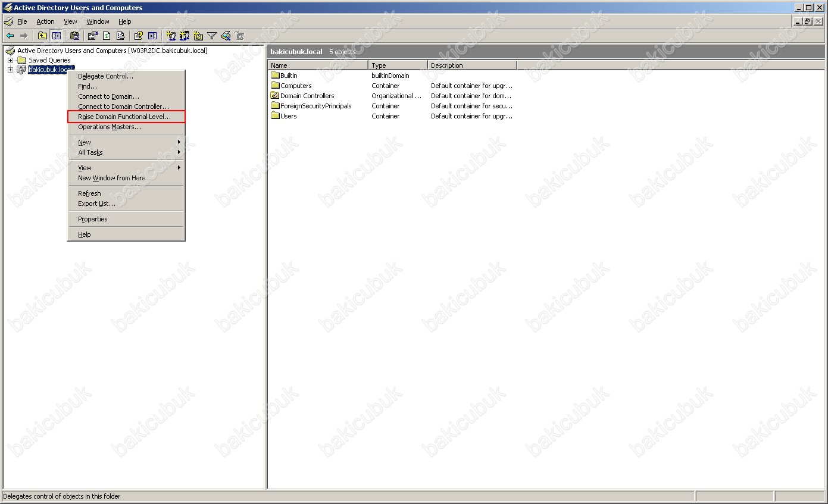Image resolution: width=828 pixels, height=504 pixels.
Task: Open the View submenu in context menu
Action: click(126, 168)
